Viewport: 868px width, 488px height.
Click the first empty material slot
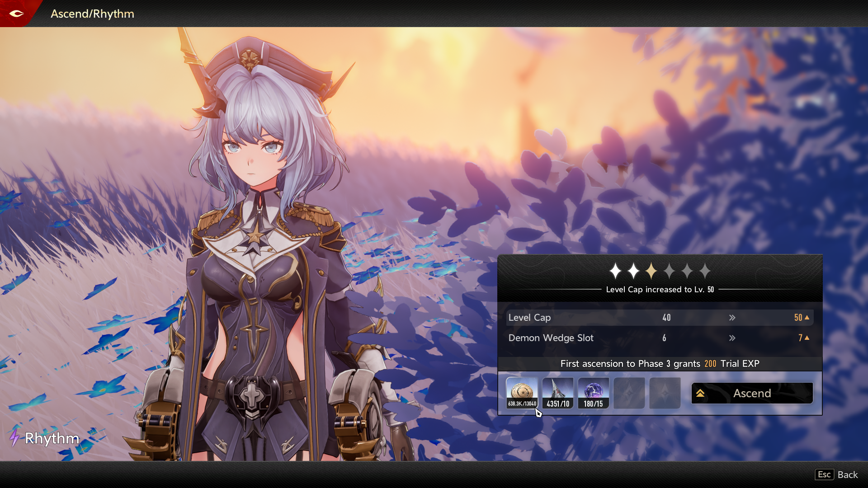(x=629, y=393)
